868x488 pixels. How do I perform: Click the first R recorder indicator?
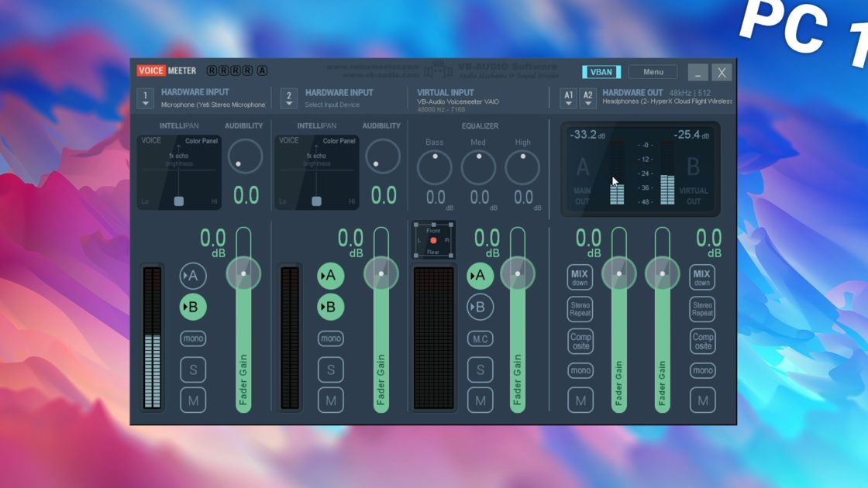coord(212,70)
